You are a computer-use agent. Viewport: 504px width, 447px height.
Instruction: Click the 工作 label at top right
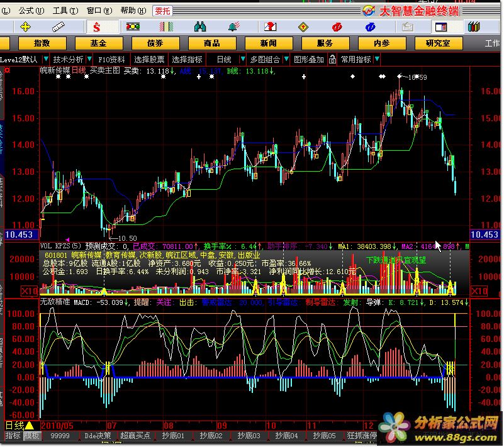492,43
